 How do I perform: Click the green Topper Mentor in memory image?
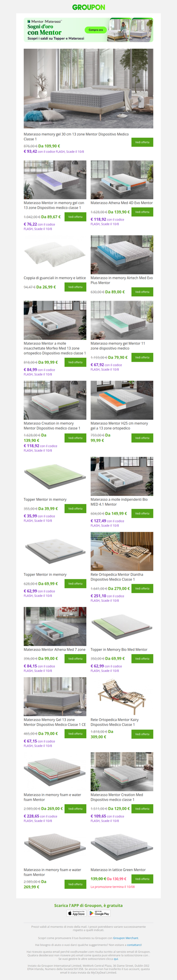pyautogui.click(x=55, y=476)
